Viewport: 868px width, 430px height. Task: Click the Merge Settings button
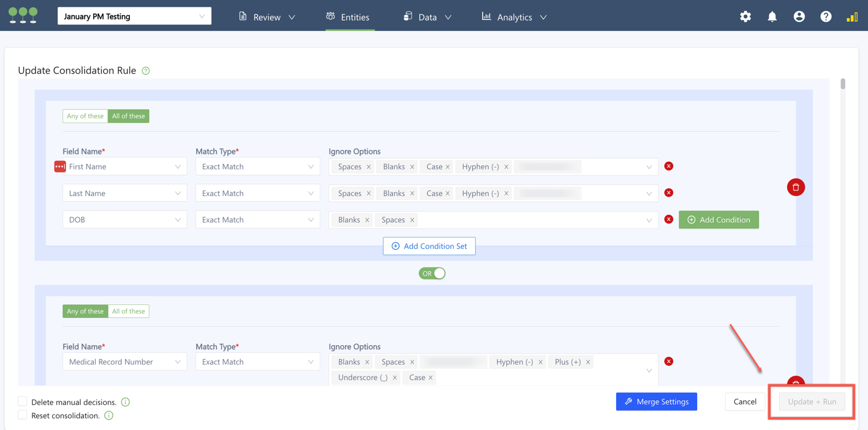click(656, 401)
